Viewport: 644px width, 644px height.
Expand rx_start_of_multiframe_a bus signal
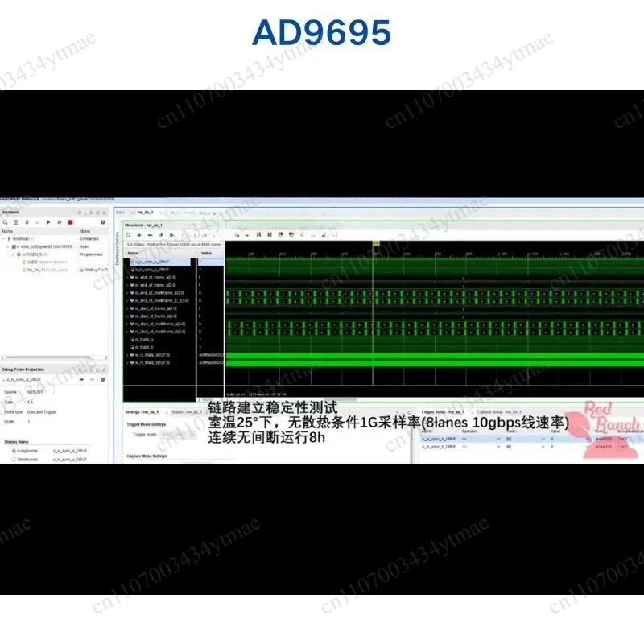coord(127,324)
